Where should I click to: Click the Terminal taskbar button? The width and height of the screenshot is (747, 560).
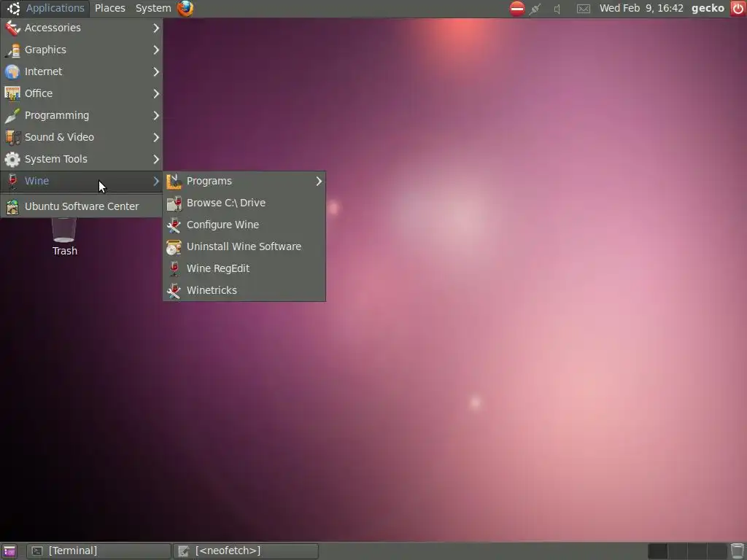tap(98, 551)
